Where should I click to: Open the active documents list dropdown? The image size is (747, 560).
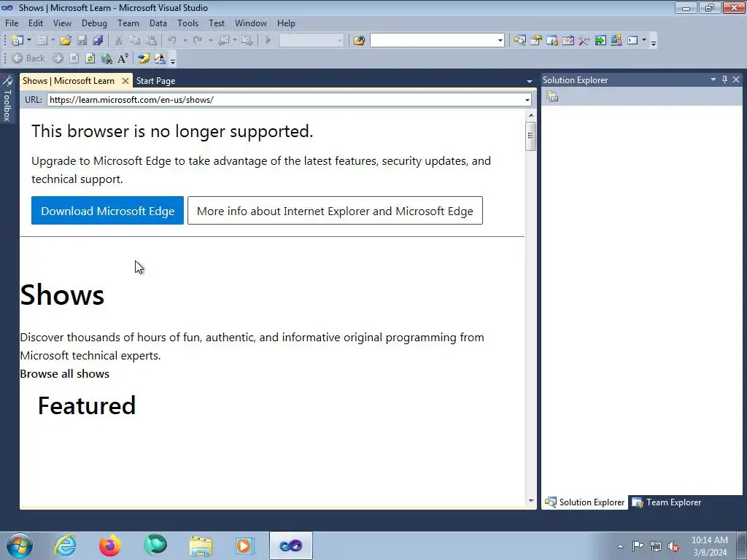pos(530,82)
